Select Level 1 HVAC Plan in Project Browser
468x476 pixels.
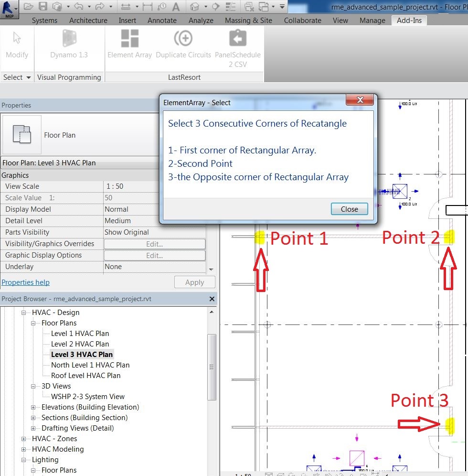click(80, 333)
